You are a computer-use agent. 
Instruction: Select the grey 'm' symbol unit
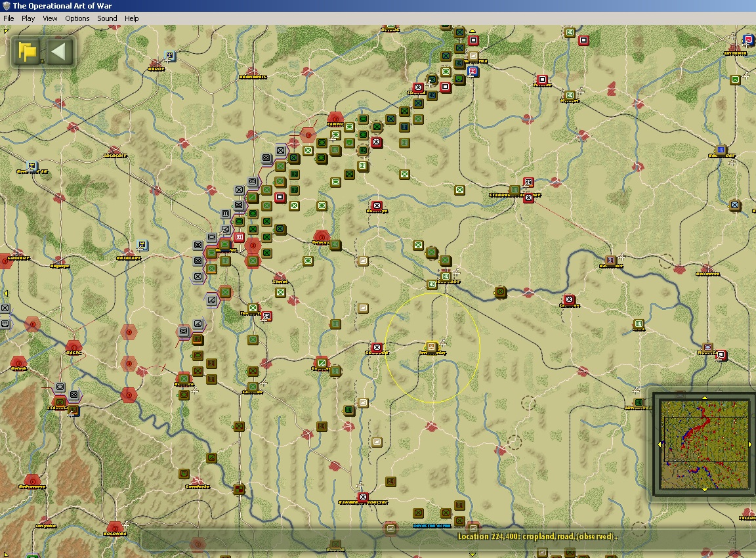pyautogui.click(x=226, y=213)
